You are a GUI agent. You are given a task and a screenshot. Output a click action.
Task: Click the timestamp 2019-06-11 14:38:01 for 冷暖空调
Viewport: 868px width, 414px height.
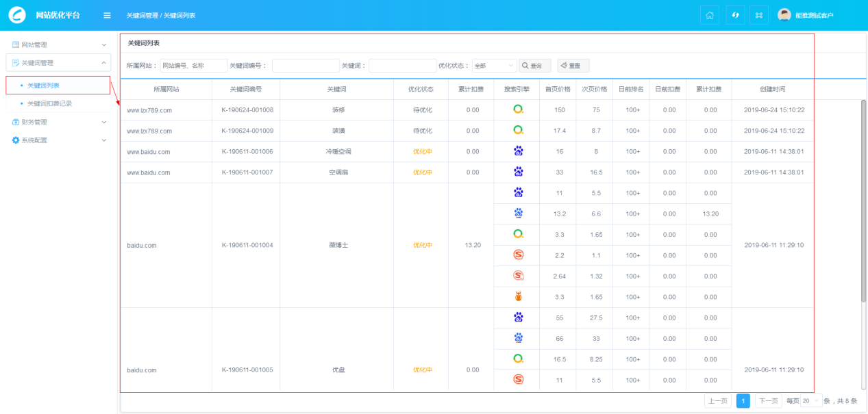tap(774, 151)
